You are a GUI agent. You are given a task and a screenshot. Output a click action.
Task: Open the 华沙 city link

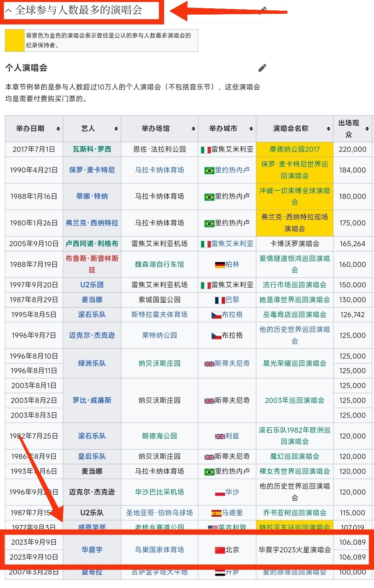point(232,492)
